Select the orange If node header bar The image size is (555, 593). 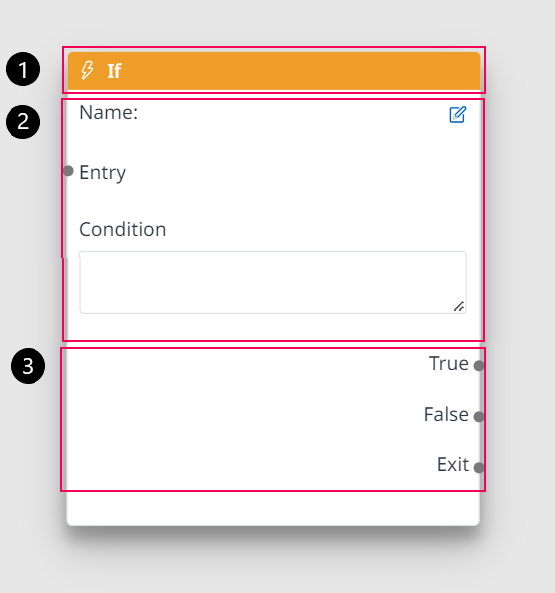[x=274, y=71]
